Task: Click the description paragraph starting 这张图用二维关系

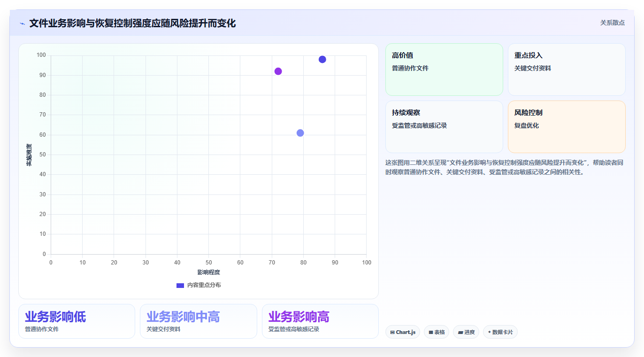Action: coord(505,167)
